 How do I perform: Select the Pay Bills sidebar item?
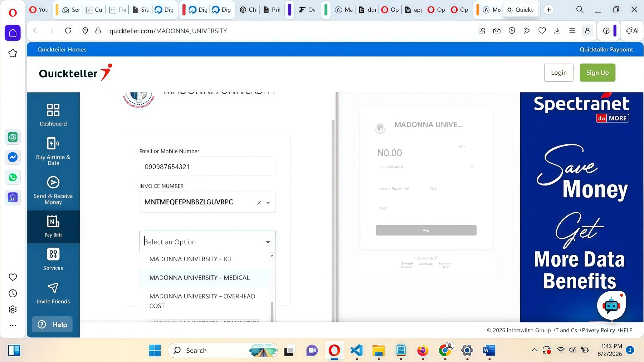[x=53, y=227]
